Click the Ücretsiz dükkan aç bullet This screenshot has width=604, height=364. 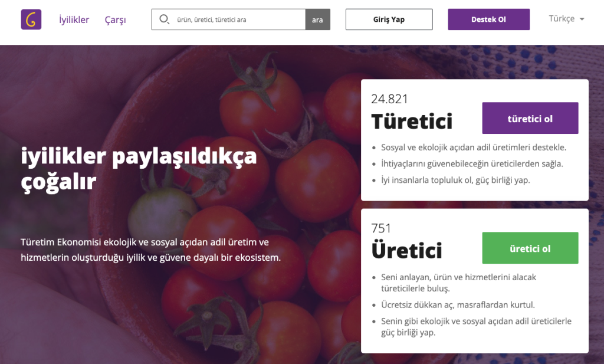pyautogui.click(x=458, y=304)
